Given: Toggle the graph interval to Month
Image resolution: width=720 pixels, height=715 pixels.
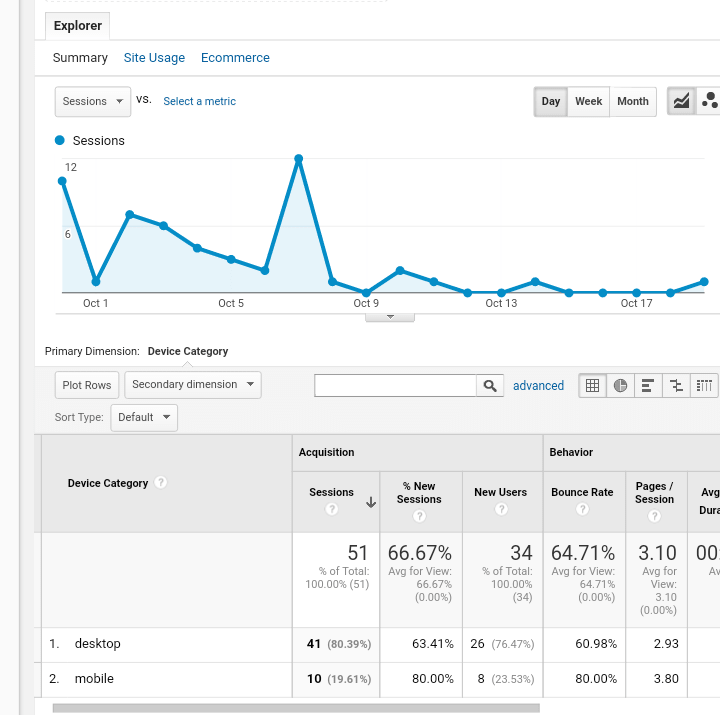Looking at the screenshot, I should coord(632,101).
